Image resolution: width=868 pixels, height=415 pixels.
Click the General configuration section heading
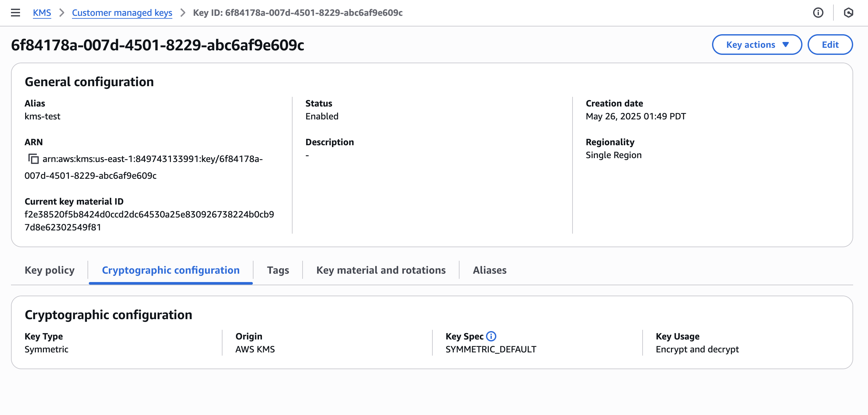click(89, 82)
